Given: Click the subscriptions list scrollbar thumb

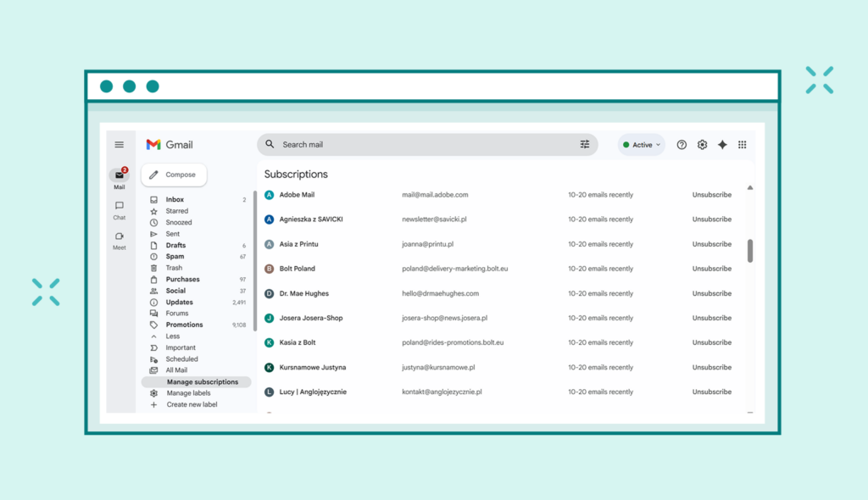Looking at the screenshot, I should coord(750,251).
